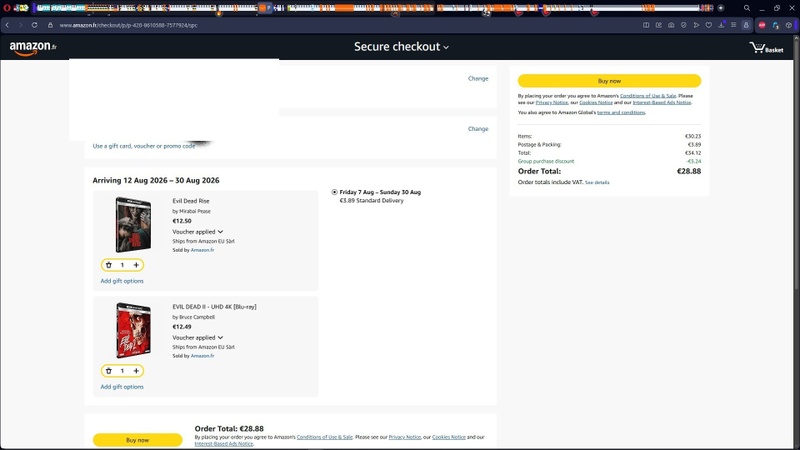Expand Voucher applied under EVIL DEAD II

[x=197, y=338]
